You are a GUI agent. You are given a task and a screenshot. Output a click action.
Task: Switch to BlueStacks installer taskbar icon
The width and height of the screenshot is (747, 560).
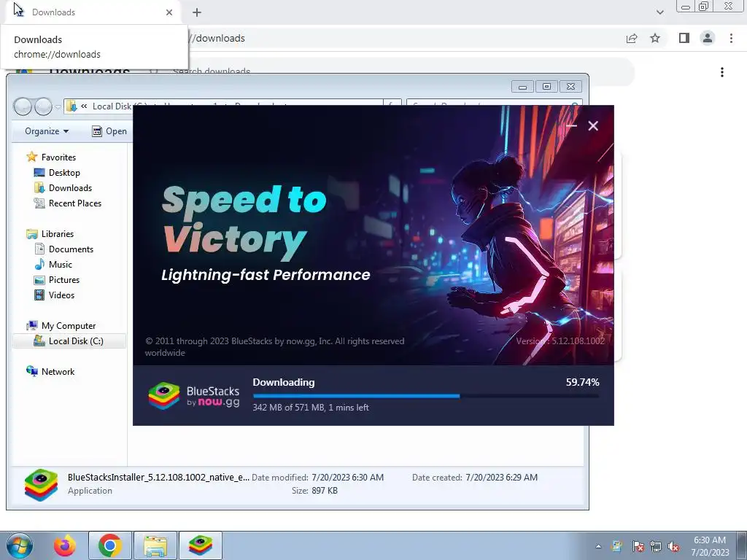201,545
